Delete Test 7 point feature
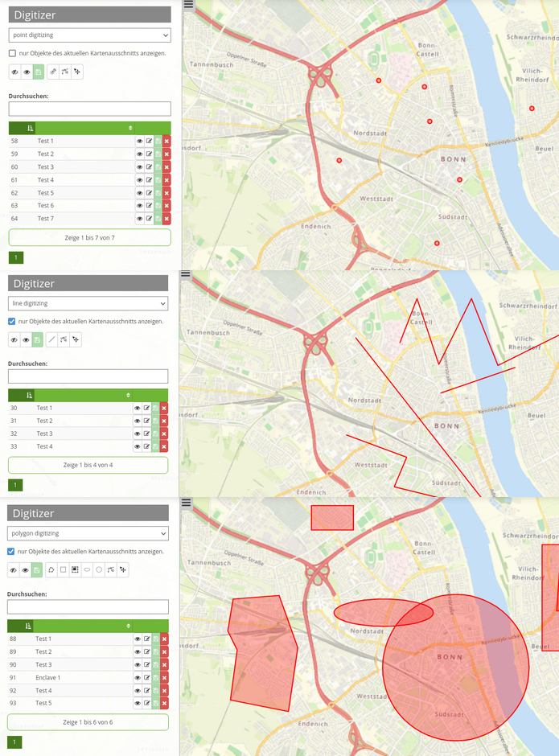The height and width of the screenshot is (756, 559). 166,219
